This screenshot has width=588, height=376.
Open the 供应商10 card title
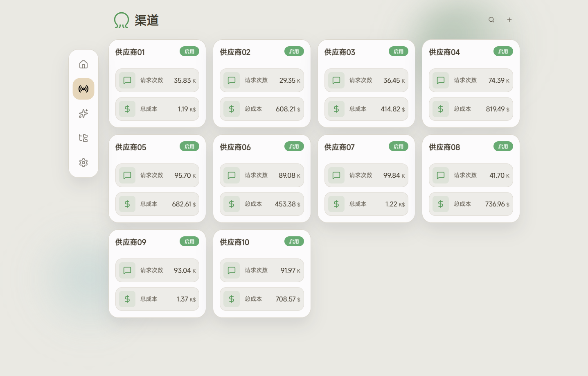pyautogui.click(x=234, y=242)
